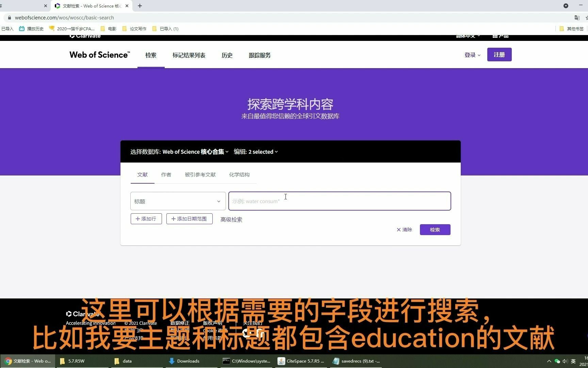
Task: Open 标记结果列表 in the top navigation
Action: [189, 55]
